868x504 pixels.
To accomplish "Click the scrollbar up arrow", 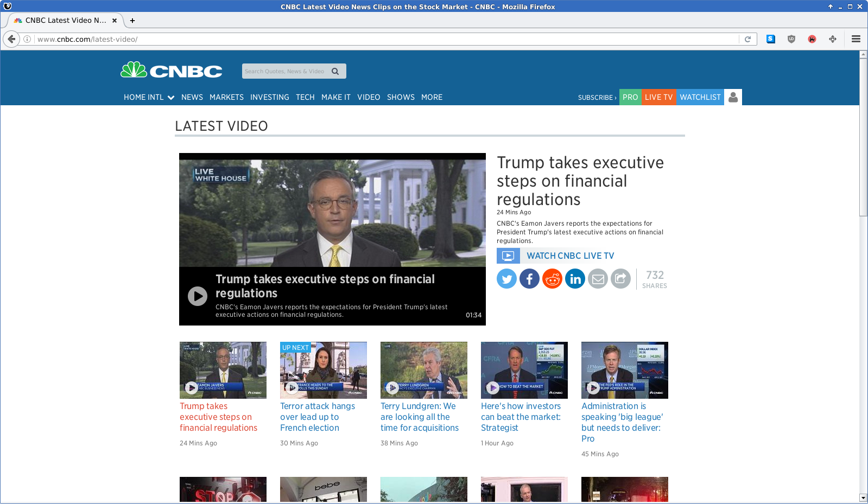I will click(863, 55).
